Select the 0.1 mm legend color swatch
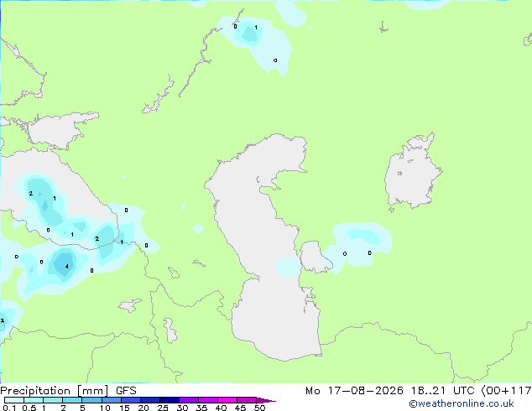Image resolution: width=532 pixels, height=411 pixels. [x=14, y=400]
